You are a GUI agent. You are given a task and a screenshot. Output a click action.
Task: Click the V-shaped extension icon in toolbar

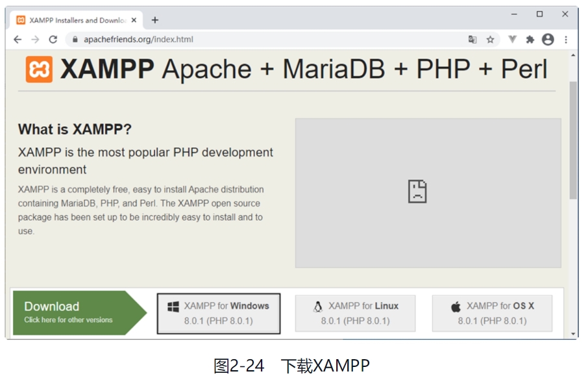[512, 40]
